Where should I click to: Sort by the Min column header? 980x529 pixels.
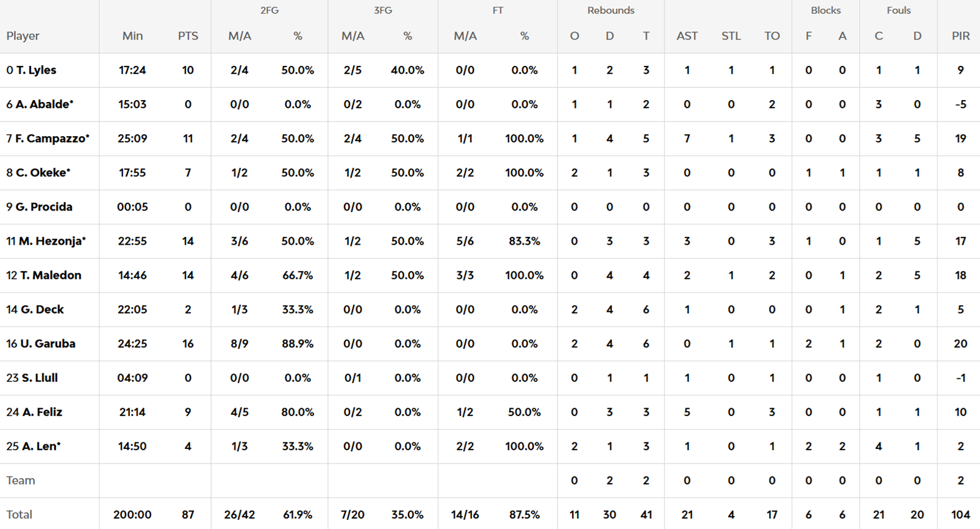132,36
